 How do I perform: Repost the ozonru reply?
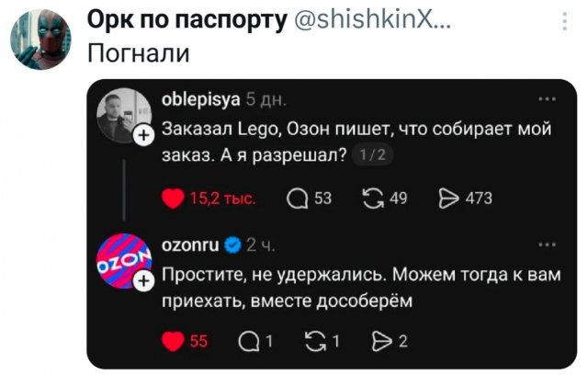coord(315,342)
